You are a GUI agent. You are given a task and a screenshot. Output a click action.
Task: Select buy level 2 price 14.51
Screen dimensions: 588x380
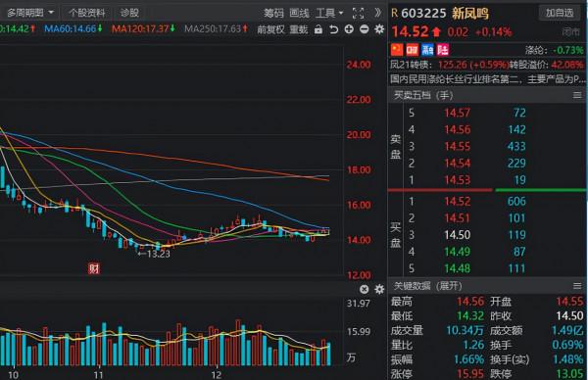(457, 218)
